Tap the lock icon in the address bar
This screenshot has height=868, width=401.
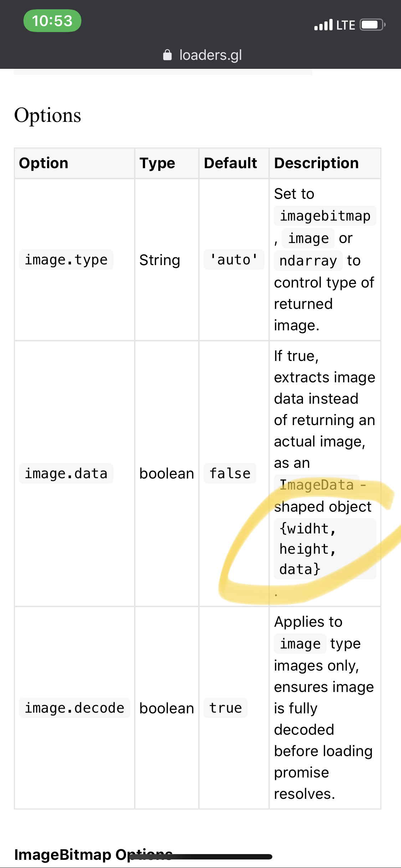(168, 54)
